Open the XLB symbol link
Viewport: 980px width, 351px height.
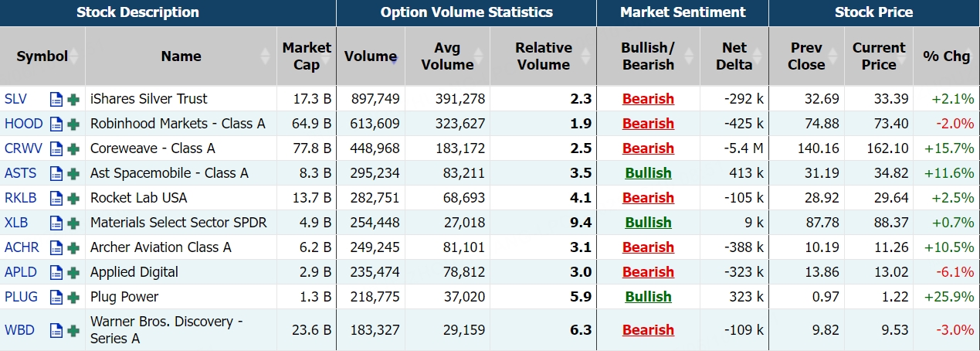coord(15,223)
